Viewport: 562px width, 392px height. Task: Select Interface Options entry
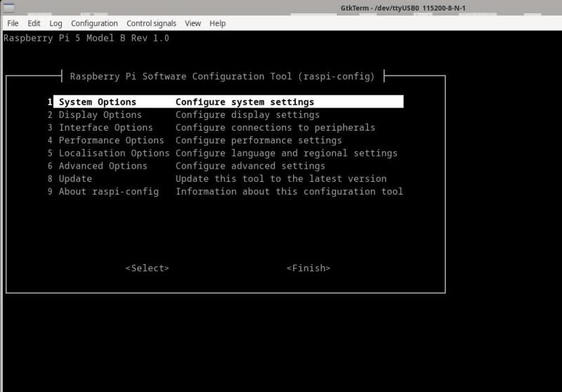tap(105, 128)
